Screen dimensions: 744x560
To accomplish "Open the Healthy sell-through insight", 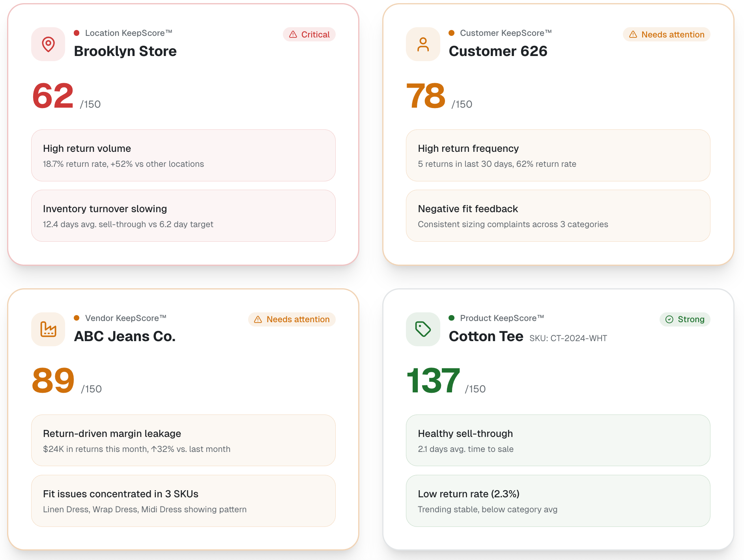I will point(558,440).
